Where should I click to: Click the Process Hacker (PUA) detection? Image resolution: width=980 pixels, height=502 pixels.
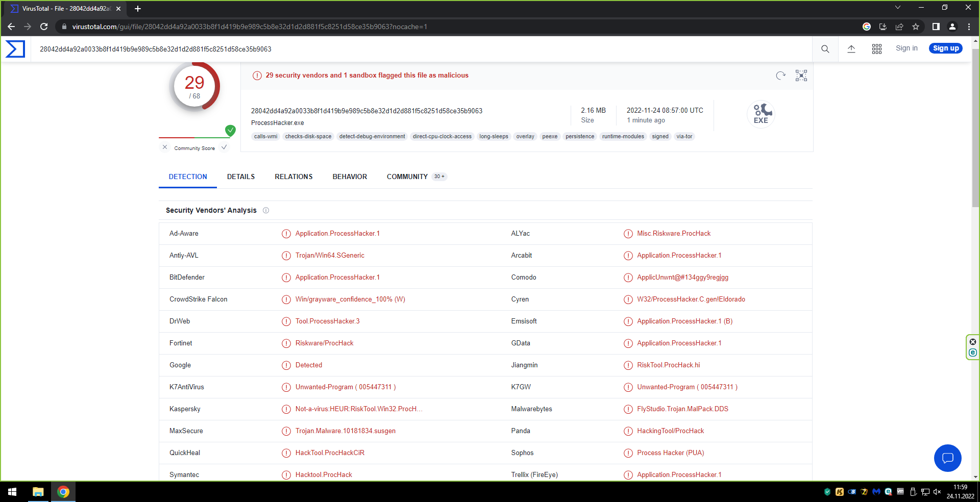point(671,453)
